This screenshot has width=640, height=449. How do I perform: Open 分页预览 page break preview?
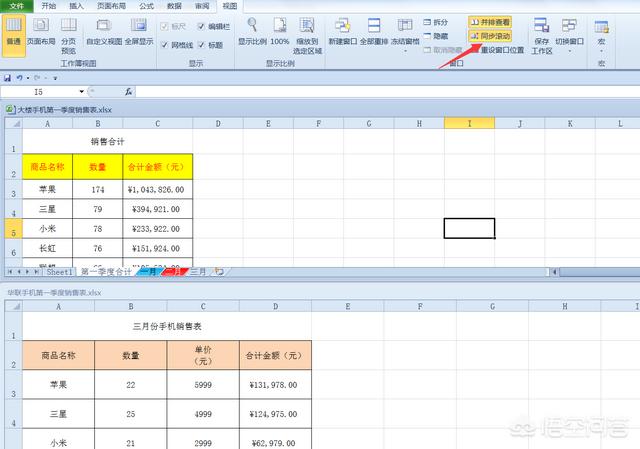(x=69, y=36)
